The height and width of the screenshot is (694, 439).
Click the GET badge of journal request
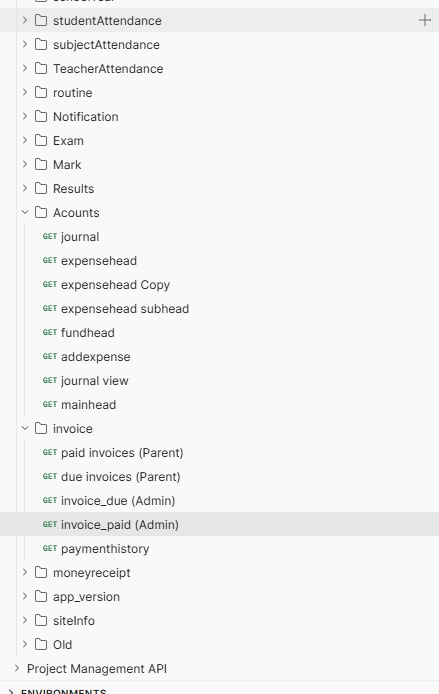click(50, 236)
